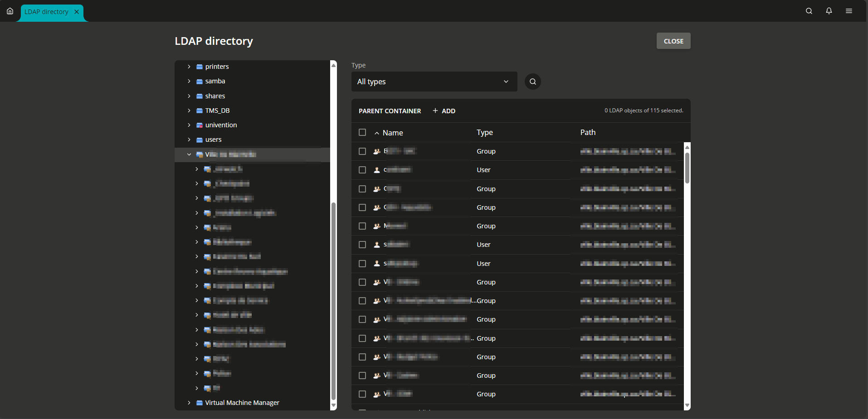The height and width of the screenshot is (419, 868).
Task: Click the CLOSE button
Action: (x=673, y=41)
